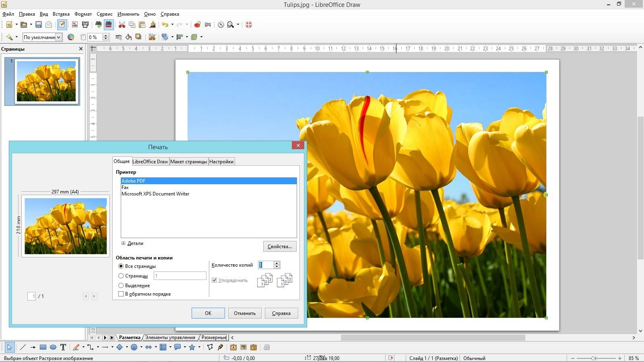Viewport: 644px width, 362px height.
Task: Open the Файл menu
Action: [8, 14]
